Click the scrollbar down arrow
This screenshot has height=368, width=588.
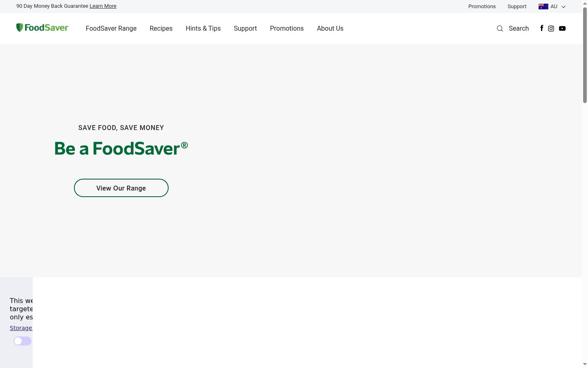tap(585, 364)
